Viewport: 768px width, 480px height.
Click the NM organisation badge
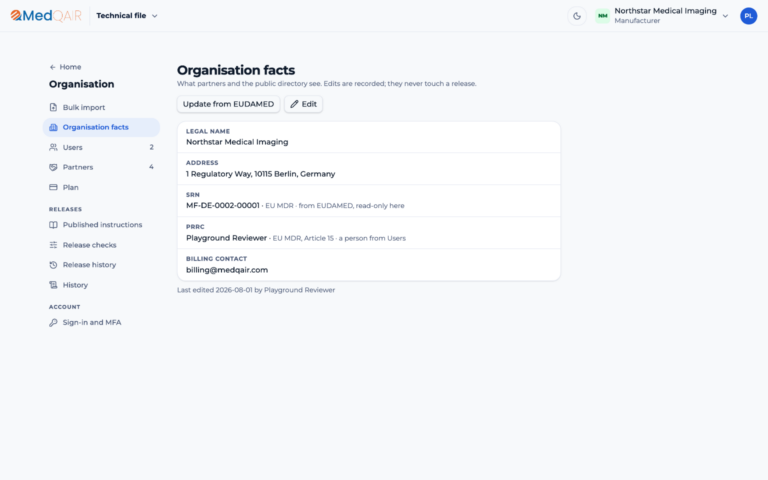[x=602, y=16]
